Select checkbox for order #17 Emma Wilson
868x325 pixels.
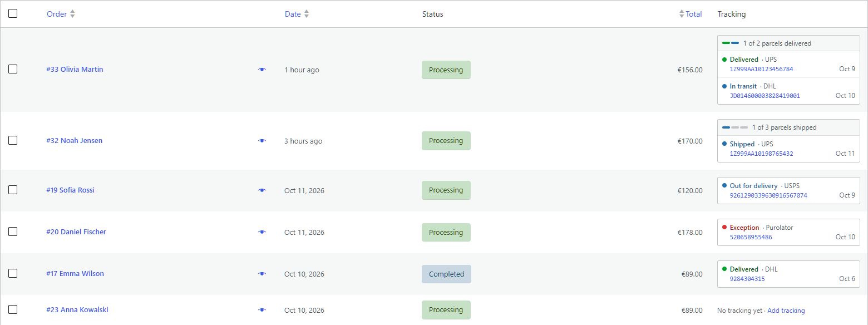click(13, 273)
